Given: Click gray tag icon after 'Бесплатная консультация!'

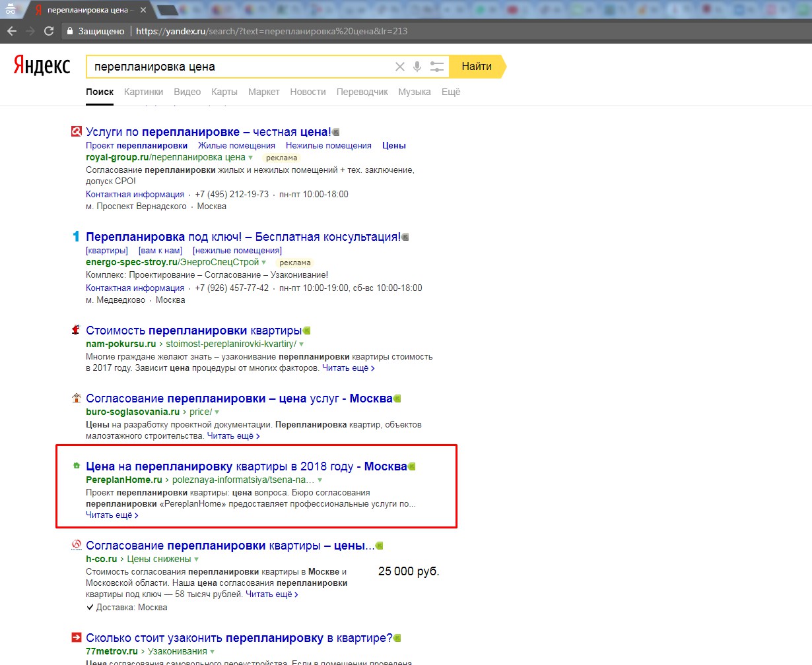Looking at the screenshot, I should pyautogui.click(x=405, y=237).
